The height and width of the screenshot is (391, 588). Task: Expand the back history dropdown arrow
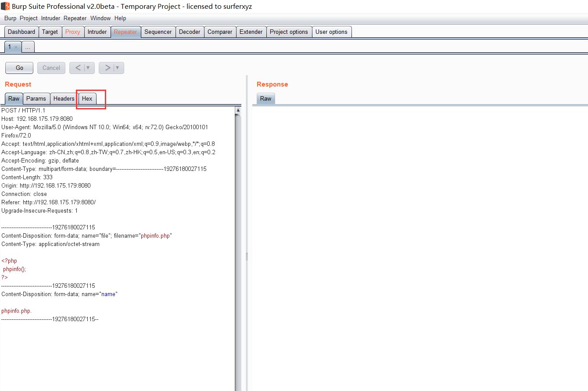pyautogui.click(x=89, y=68)
